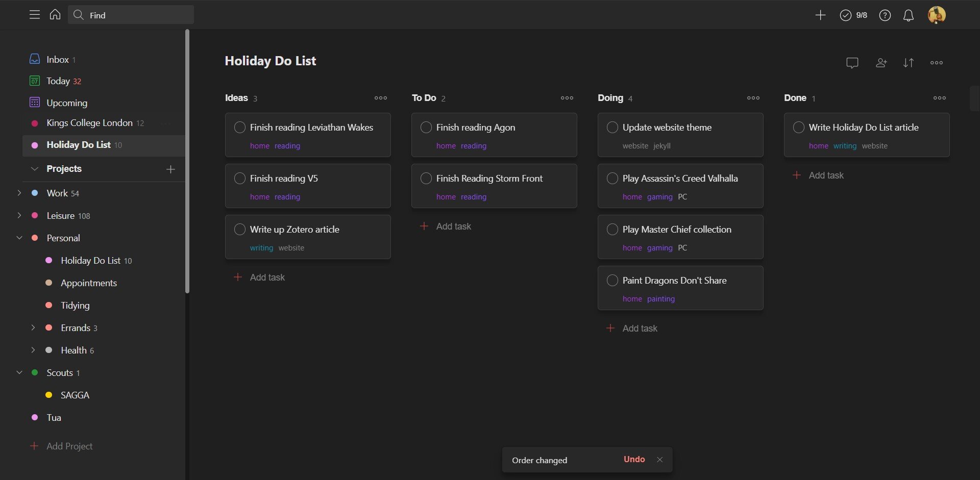The height and width of the screenshot is (480, 980).
Task: Click Undo in Order changed toast
Action: click(x=634, y=459)
